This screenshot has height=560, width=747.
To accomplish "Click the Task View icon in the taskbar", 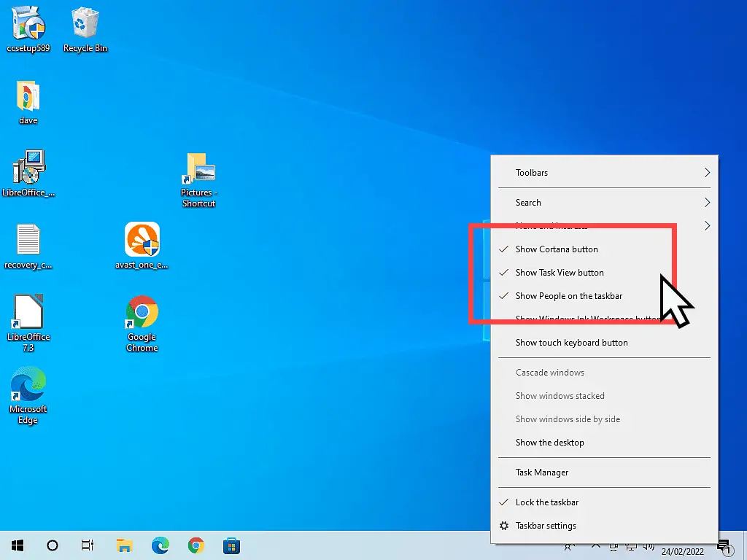I will coord(88,545).
